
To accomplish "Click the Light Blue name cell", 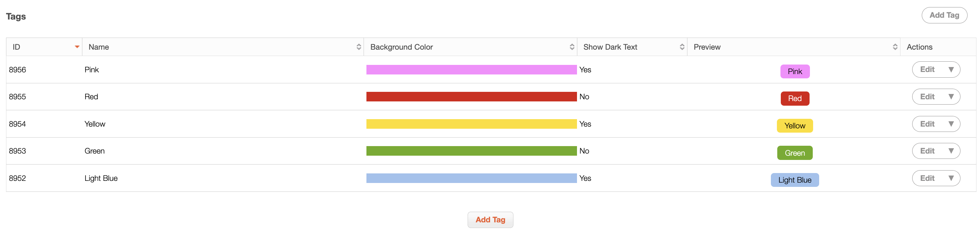I will [101, 178].
